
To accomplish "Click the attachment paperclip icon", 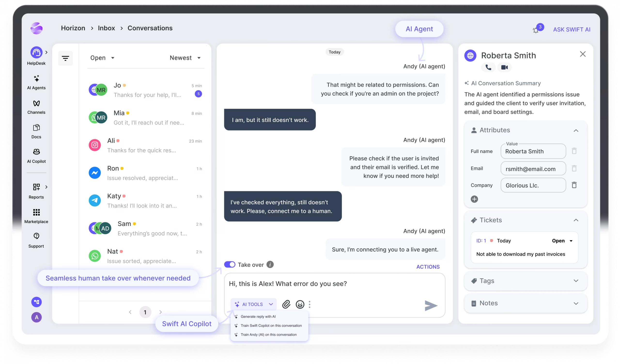I will pyautogui.click(x=286, y=304).
